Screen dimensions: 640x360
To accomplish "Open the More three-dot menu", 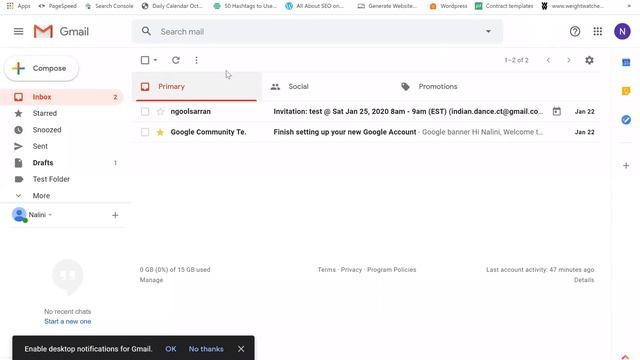I will [196, 60].
